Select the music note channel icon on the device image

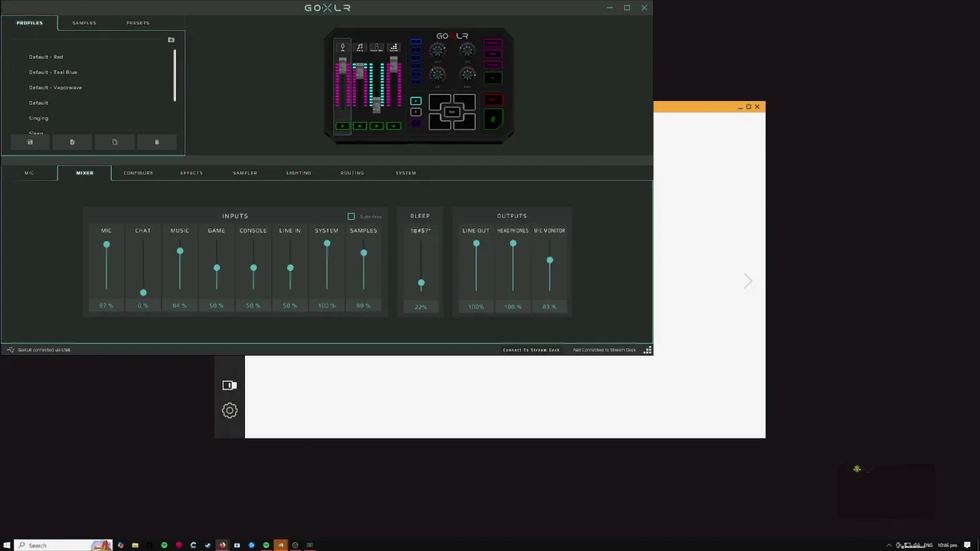pos(360,47)
